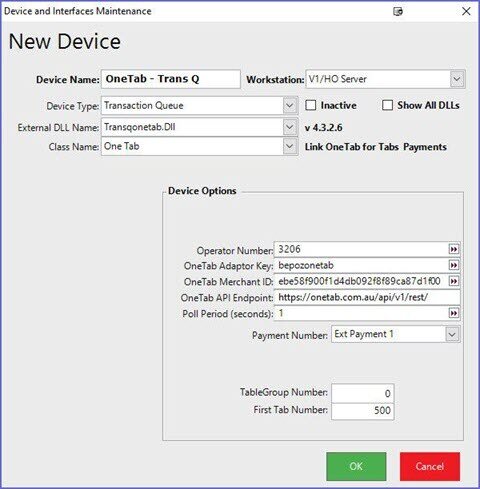Expand the Device Type dropdown

tap(290, 106)
